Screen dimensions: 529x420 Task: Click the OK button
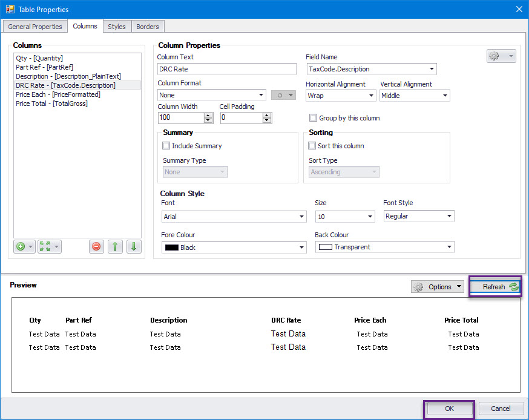(x=448, y=409)
